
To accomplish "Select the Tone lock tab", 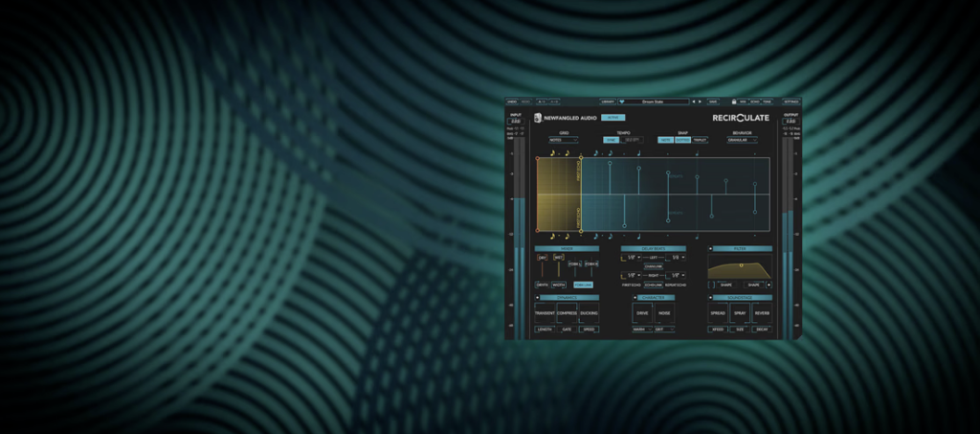I will click(x=767, y=102).
